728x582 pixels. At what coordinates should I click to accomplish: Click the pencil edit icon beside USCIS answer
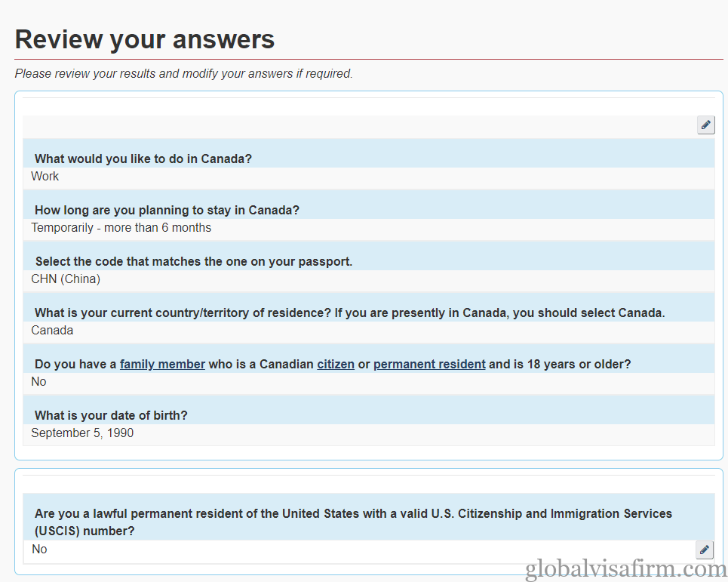click(x=705, y=550)
